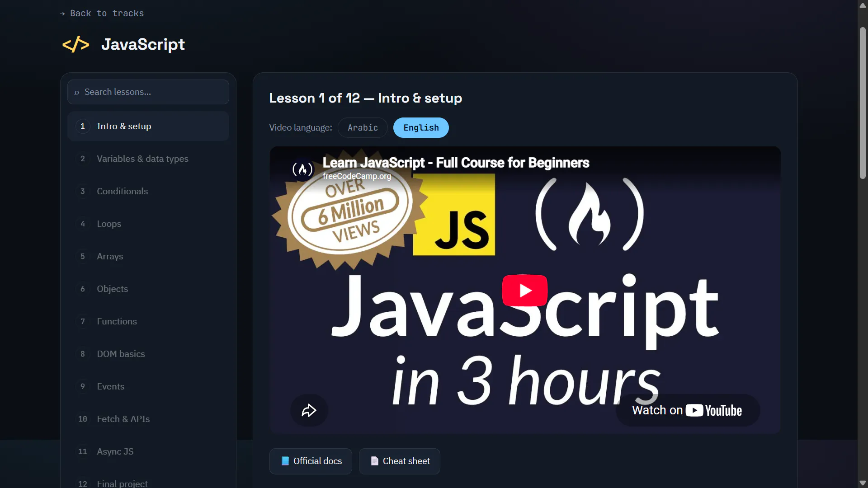Focus the Search lessons field
The height and width of the screenshot is (488, 868).
tap(148, 92)
